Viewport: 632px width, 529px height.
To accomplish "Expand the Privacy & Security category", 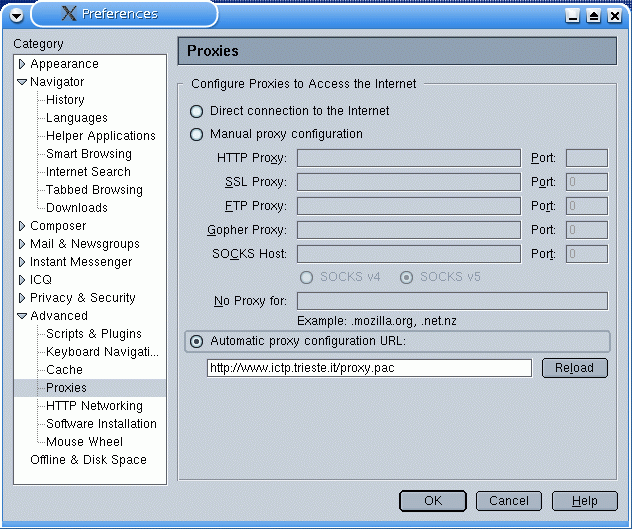I will pyautogui.click(x=22, y=298).
